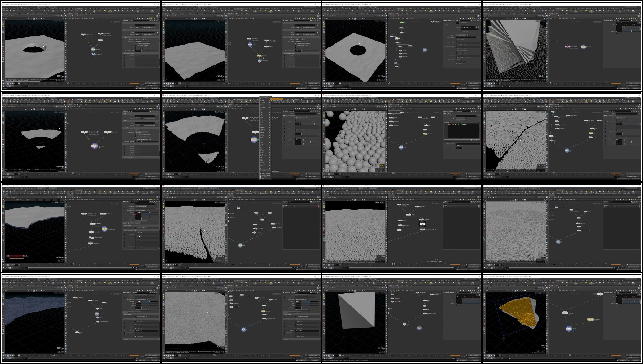Toggle Output Back checkbox in red-handle extrude frame
The height and width of the screenshot is (364, 643).
[136, 236]
